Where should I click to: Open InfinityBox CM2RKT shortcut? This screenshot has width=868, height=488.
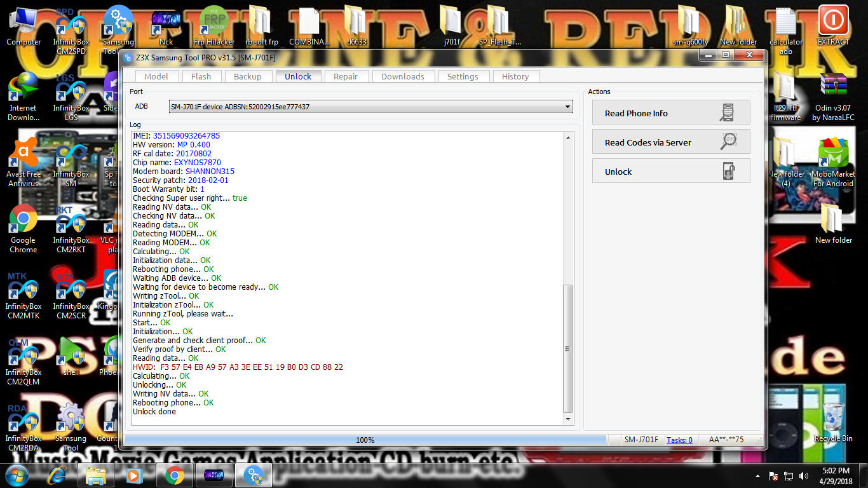pyautogui.click(x=71, y=229)
